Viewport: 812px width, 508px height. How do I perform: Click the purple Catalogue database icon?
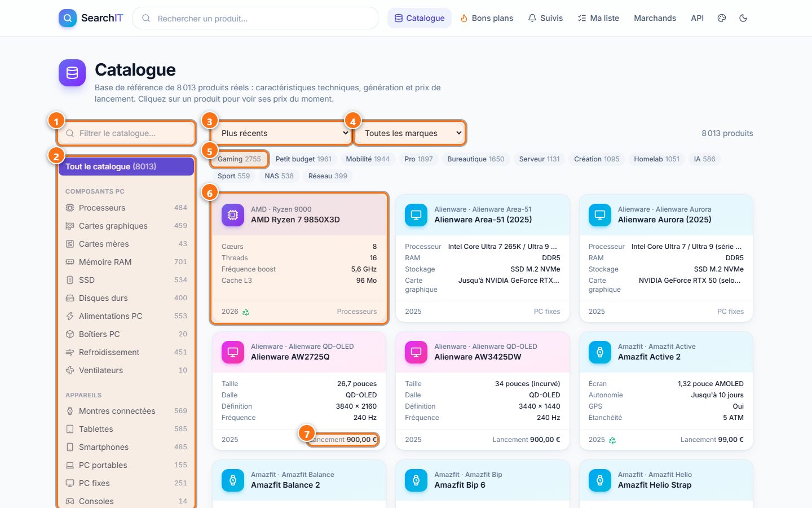click(72, 73)
